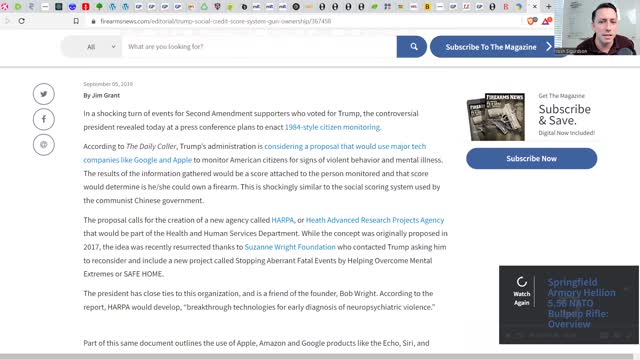Open HARPA hyperlink
This screenshot has height=360, width=640.
tap(282, 220)
